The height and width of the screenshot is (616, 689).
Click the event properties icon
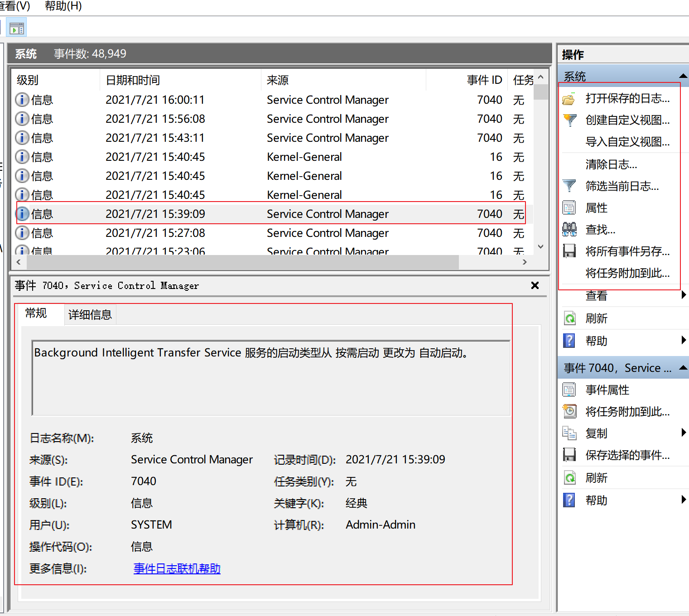click(x=569, y=390)
